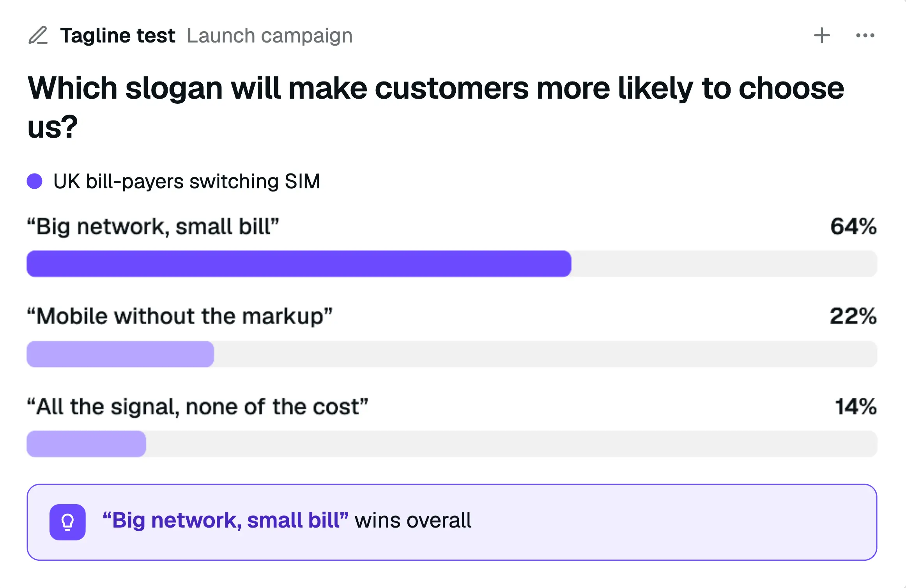The height and width of the screenshot is (588, 906).
Task: Select the "Mobile without the markup" option
Action: (x=180, y=316)
